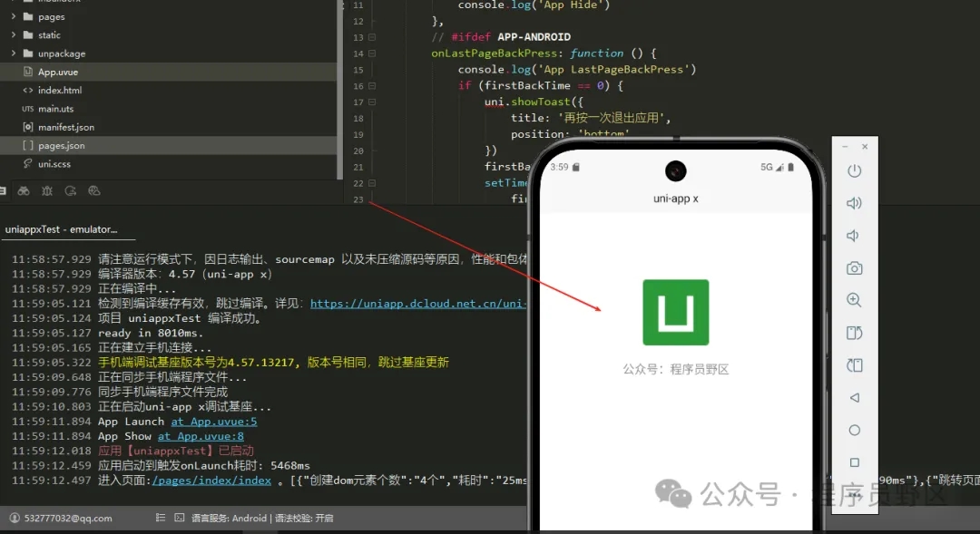Click the binoculars icon in console toolbar
Screen dimensions: 980x534
pyautogui.click(x=23, y=191)
